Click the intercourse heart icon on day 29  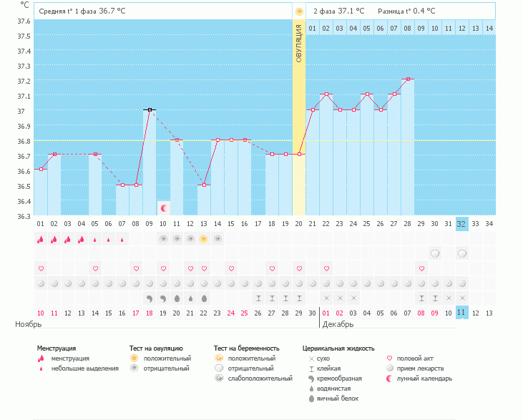point(421,268)
